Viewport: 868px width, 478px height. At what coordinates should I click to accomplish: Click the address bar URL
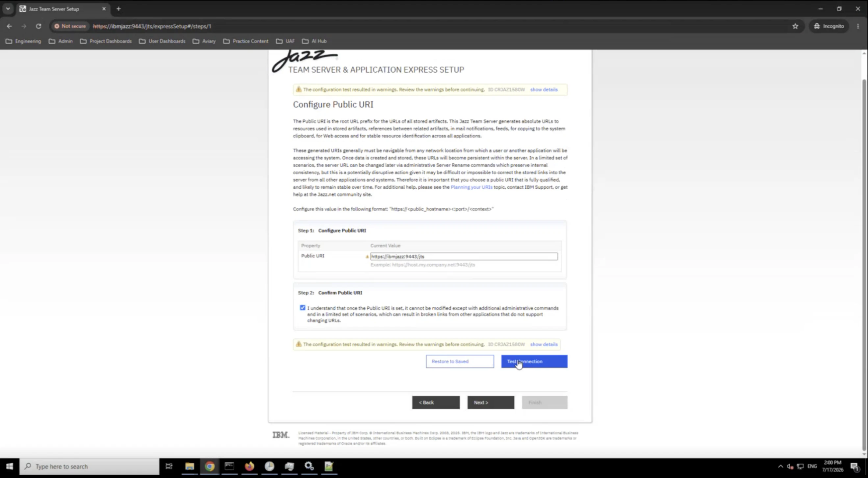152,26
